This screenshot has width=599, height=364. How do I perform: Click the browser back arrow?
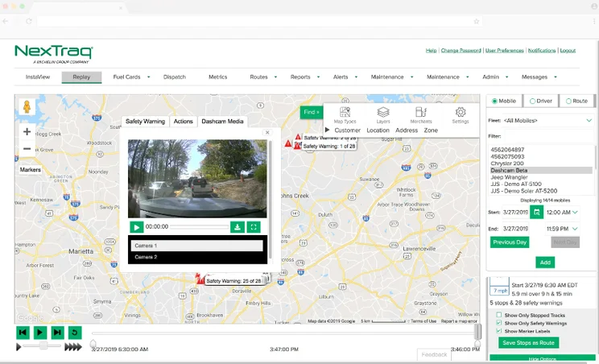[6, 22]
